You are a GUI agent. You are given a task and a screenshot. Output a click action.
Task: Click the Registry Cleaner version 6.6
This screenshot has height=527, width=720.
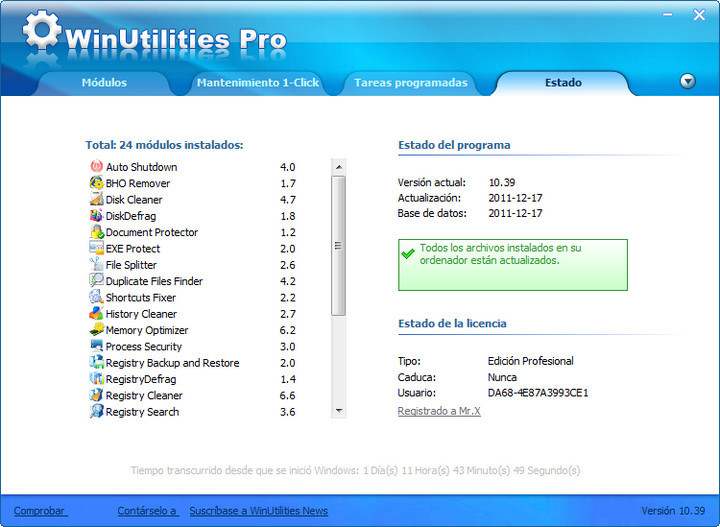288,395
